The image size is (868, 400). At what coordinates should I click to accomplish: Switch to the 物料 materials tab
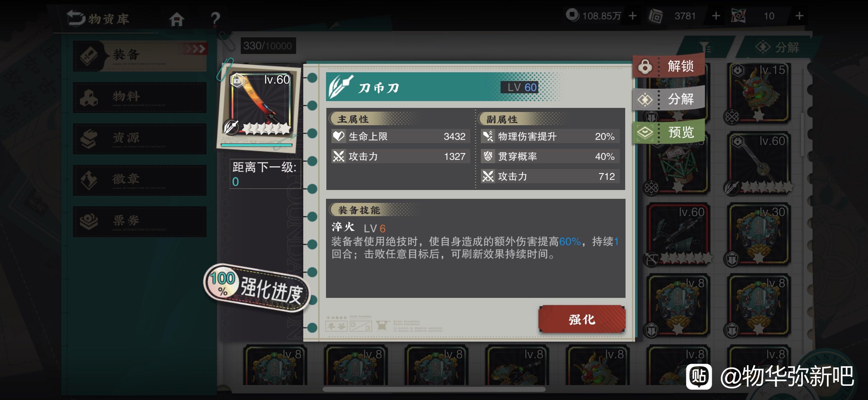click(140, 97)
